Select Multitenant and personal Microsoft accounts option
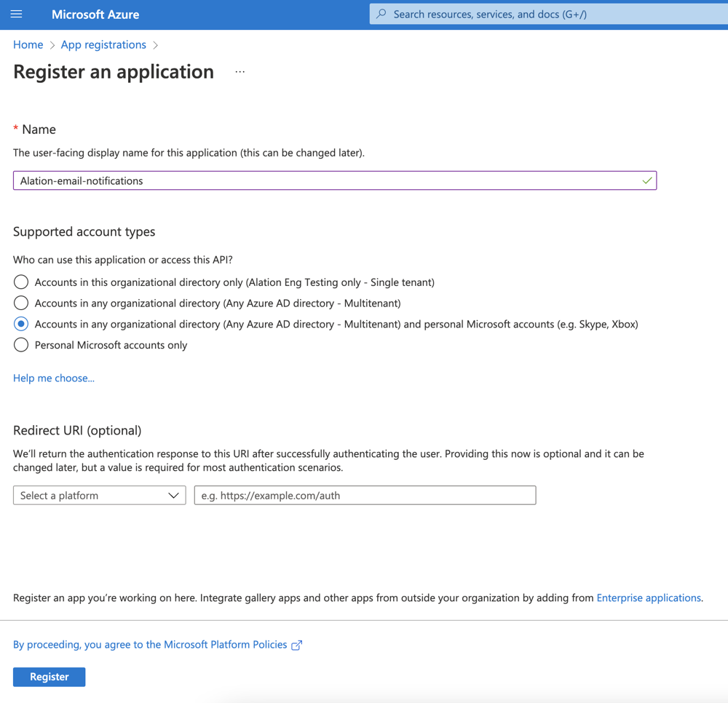The width and height of the screenshot is (728, 703). tap(21, 324)
